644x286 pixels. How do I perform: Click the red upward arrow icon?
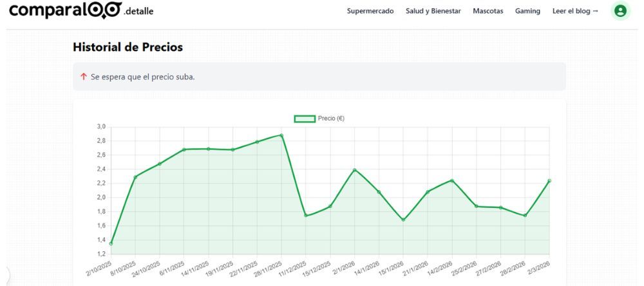click(83, 77)
